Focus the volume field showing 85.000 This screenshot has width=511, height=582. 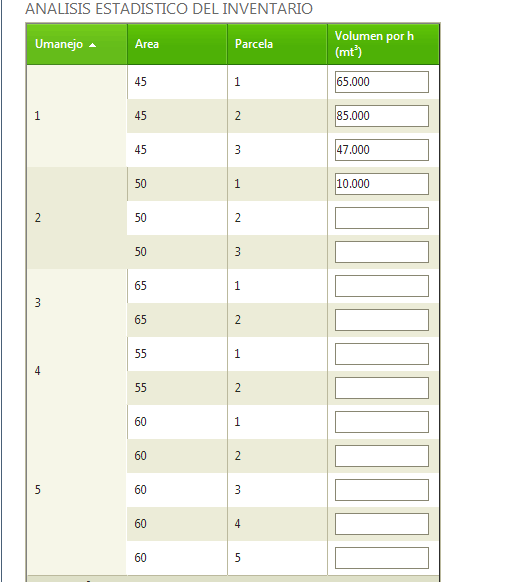click(x=381, y=116)
